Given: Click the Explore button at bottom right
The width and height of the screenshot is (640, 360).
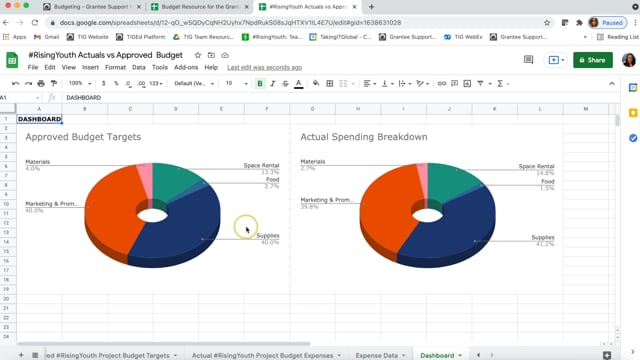Looking at the screenshot, I should (607, 355).
